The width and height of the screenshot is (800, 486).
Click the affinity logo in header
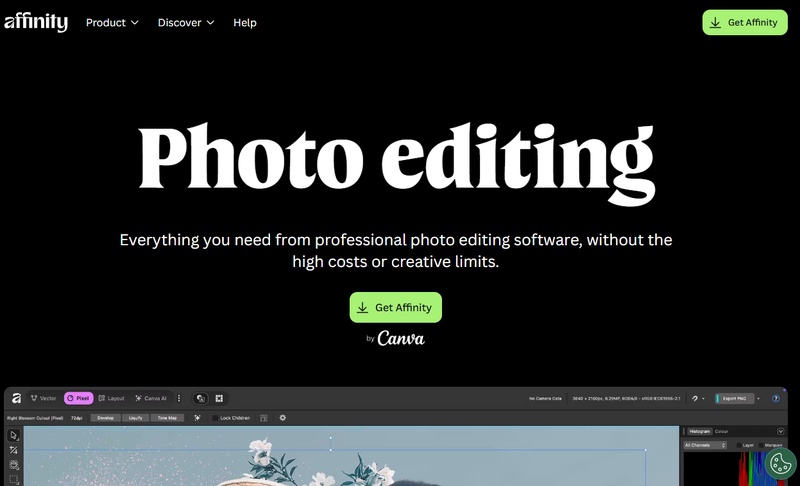(36, 22)
